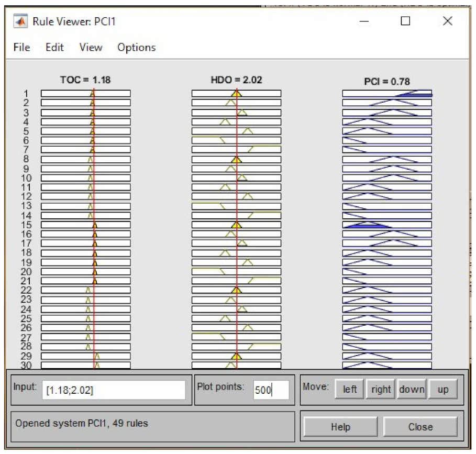Click the Plot points field
This screenshot has height=454, width=476.
(x=271, y=390)
